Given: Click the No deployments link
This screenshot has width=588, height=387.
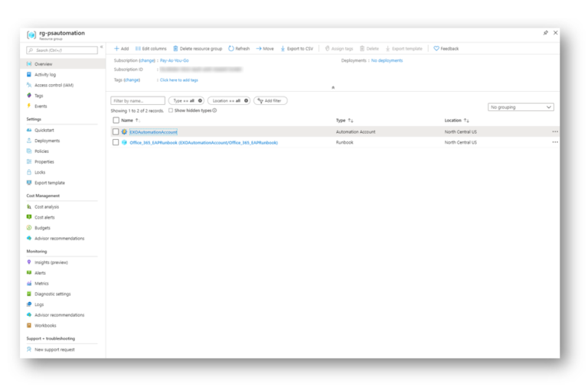Looking at the screenshot, I should [387, 60].
